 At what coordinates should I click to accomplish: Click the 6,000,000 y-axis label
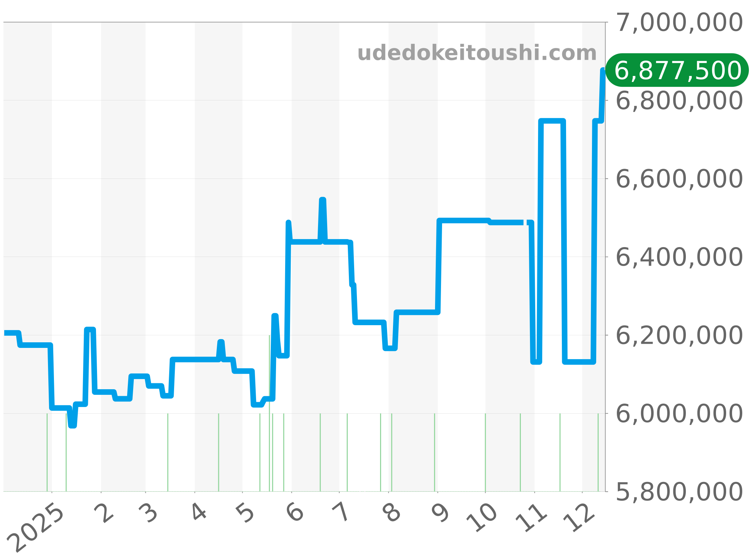point(679,414)
